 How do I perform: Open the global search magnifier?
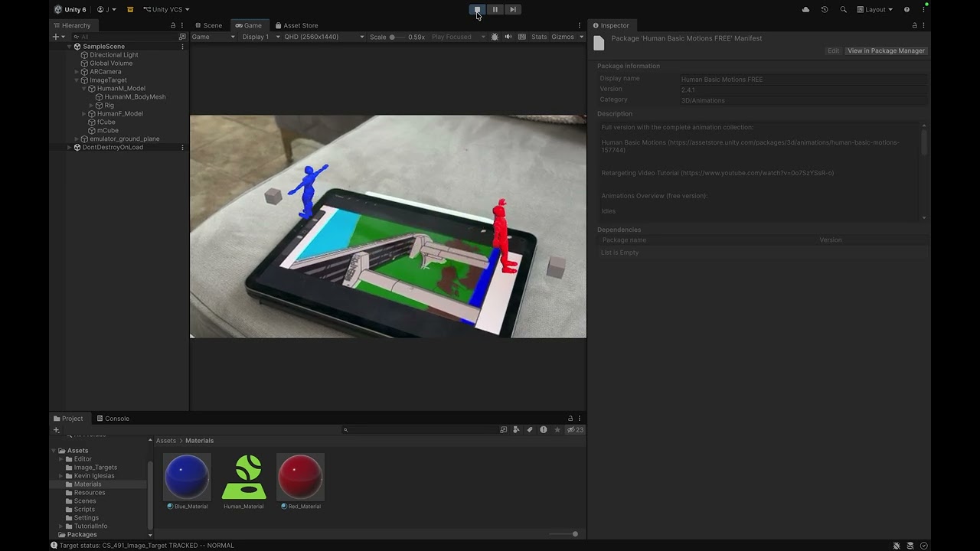pyautogui.click(x=843, y=9)
